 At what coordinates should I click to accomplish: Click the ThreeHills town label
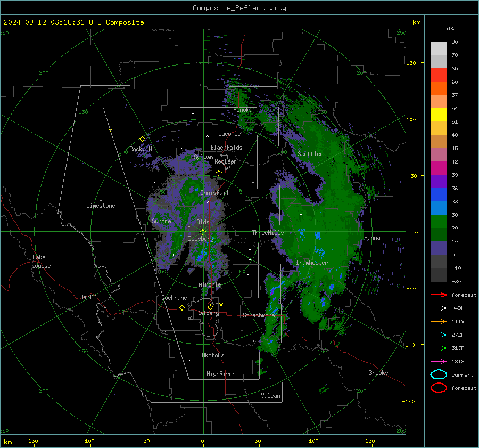coord(268,233)
